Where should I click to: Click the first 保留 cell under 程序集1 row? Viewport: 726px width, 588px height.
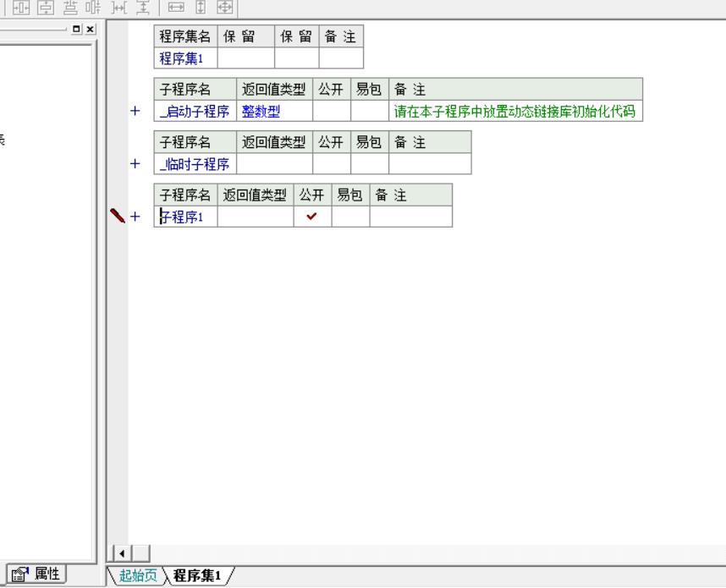[x=246, y=58]
